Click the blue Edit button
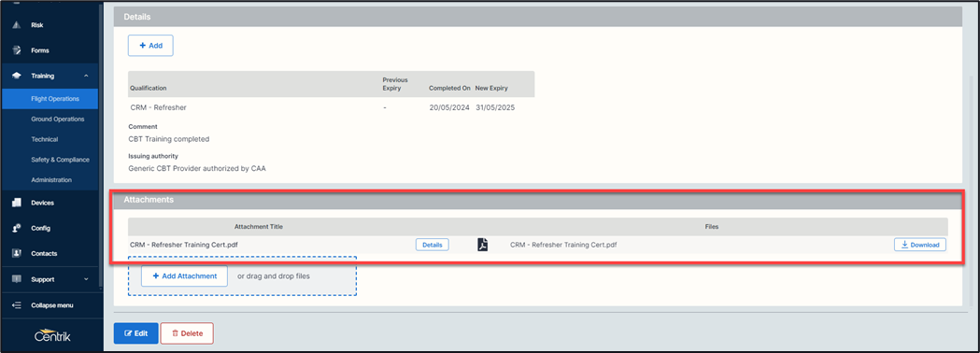This screenshot has height=353, width=980. tap(135, 333)
